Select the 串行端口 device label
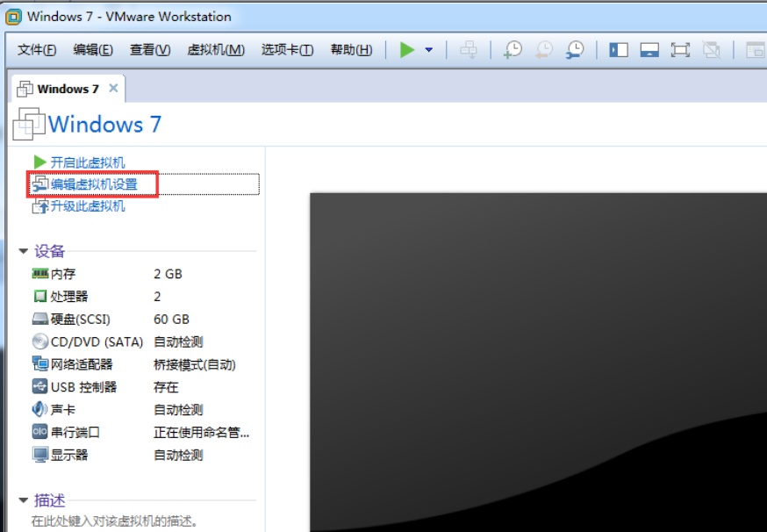 pos(75,432)
